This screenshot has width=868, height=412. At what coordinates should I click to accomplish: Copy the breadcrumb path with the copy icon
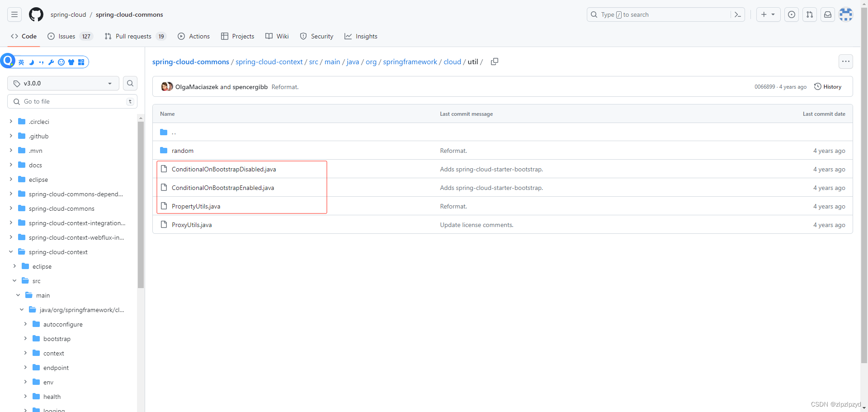point(494,62)
